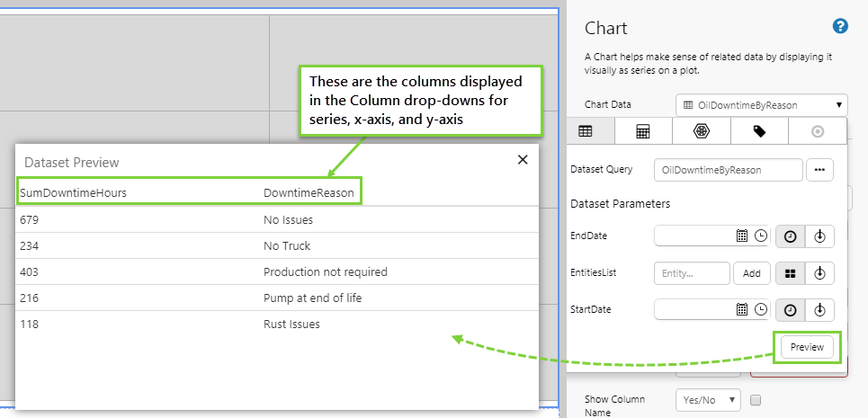Expand the Chart Data dropdown
868x418 pixels.
[x=761, y=105]
